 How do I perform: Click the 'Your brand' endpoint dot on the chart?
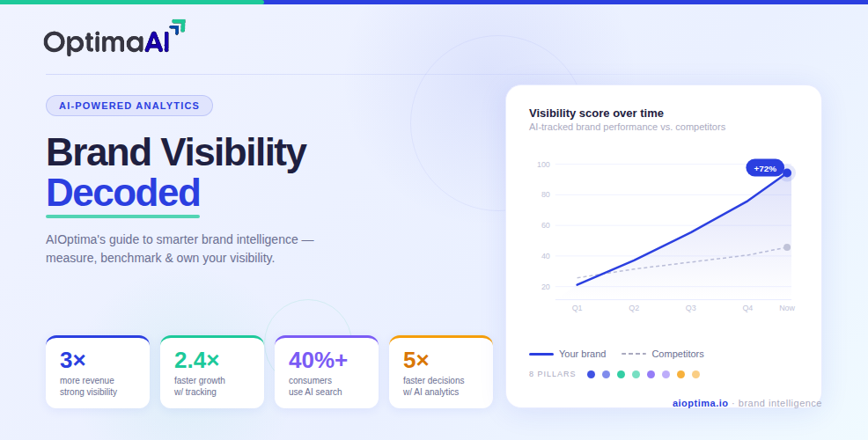pos(787,172)
